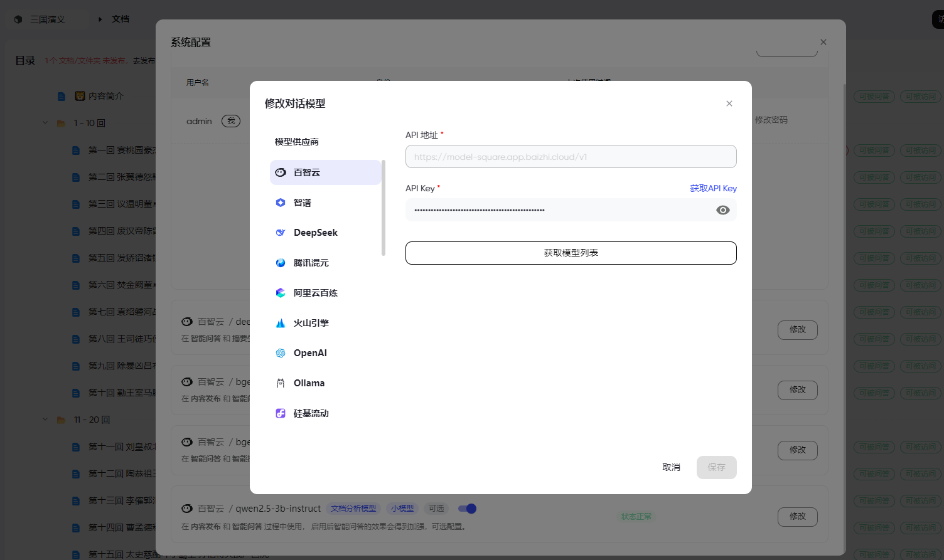Click the document icon of 第九回
This screenshot has height=560, width=944.
tap(76, 366)
